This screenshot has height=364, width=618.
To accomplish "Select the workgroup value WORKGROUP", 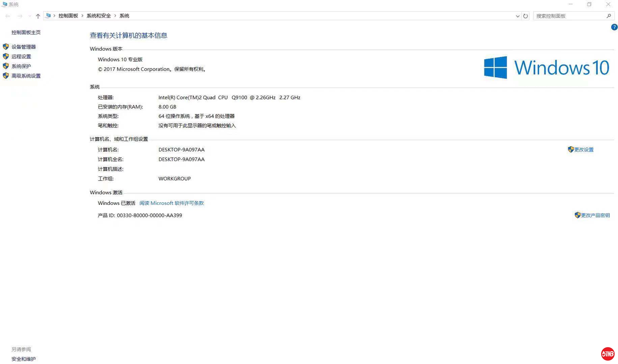I will 175,179.
